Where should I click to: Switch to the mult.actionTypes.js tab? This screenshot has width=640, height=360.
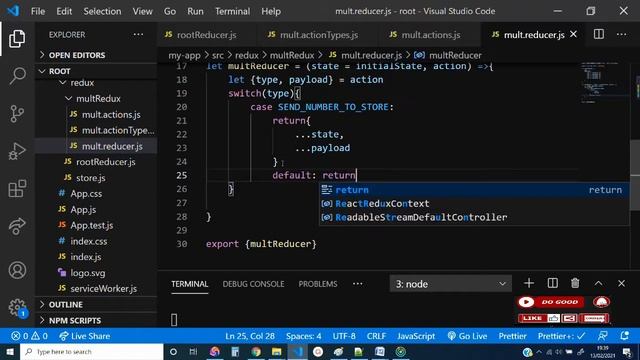coord(318,35)
